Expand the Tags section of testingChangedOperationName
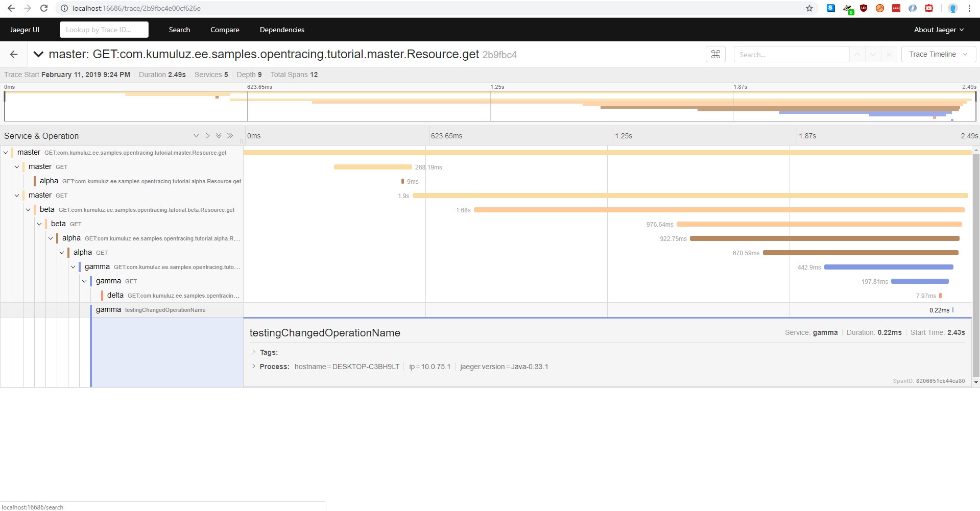This screenshot has width=980, height=511. 254,352
